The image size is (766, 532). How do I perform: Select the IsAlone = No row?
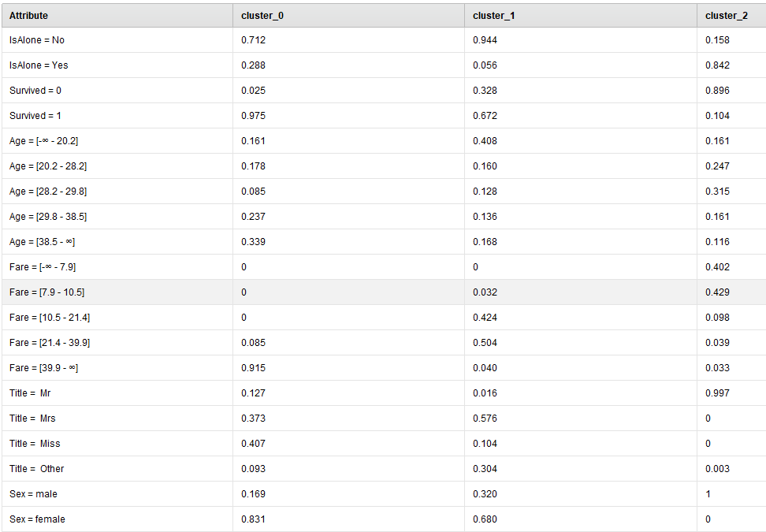pyautogui.click(x=384, y=40)
